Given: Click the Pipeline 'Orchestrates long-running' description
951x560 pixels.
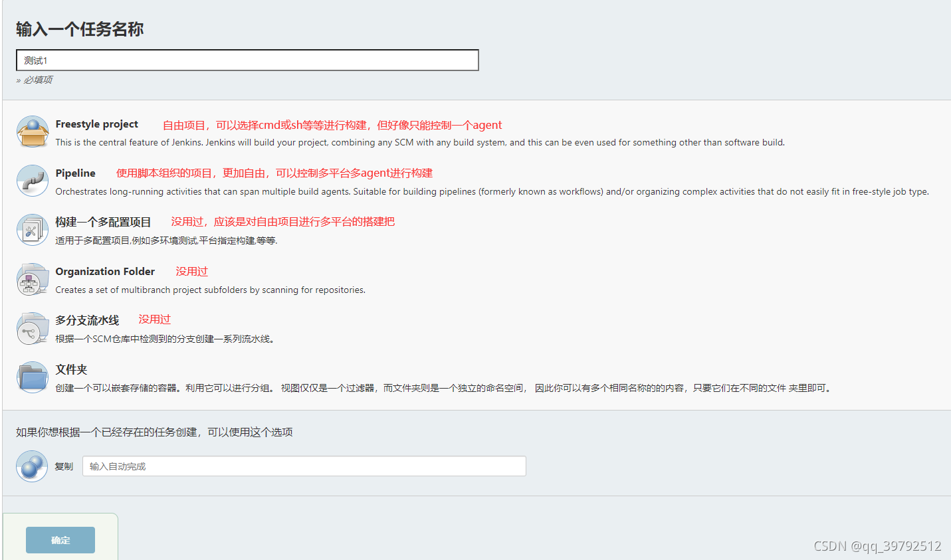Looking at the screenshot, I should (x=492, y=191).
